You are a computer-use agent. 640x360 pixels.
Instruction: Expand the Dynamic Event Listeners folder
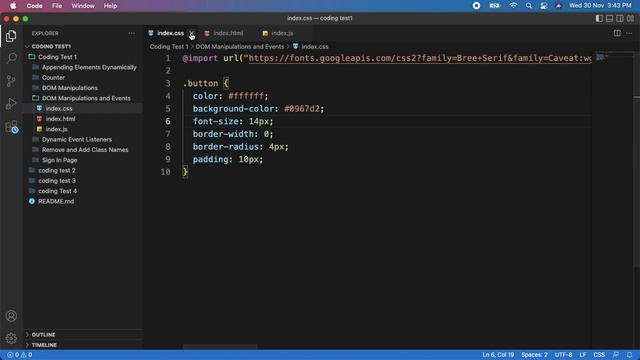point(83,139)
